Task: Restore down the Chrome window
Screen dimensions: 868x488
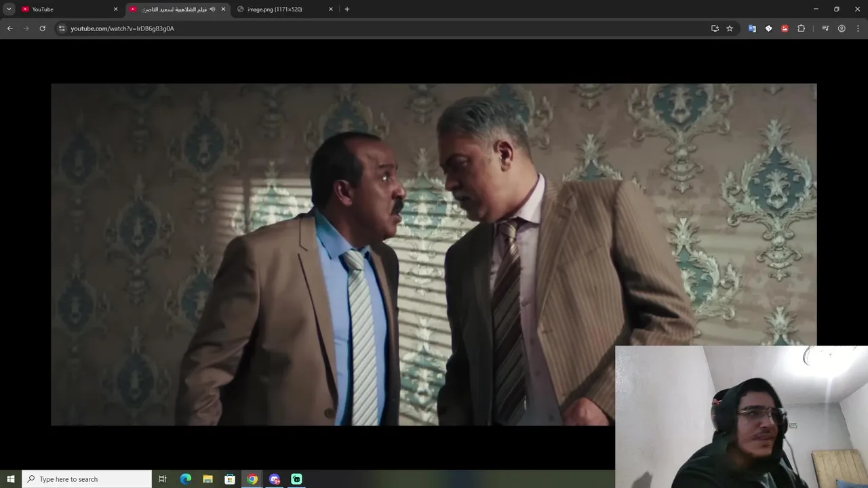Action: (837, 9)
